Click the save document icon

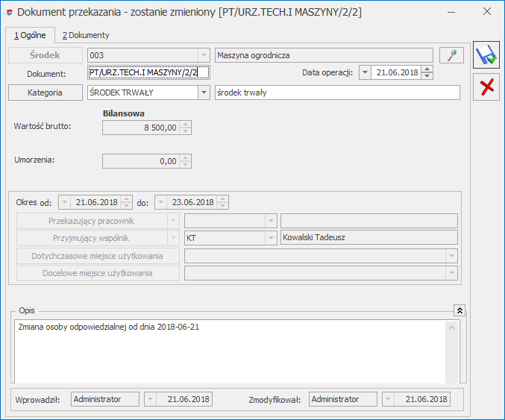[488, 56]
